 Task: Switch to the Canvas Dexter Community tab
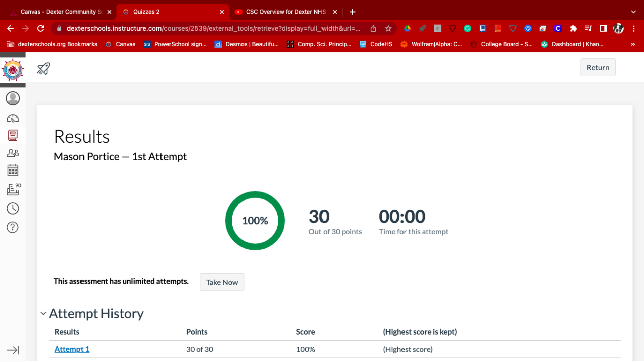click(x=58, y=12)
